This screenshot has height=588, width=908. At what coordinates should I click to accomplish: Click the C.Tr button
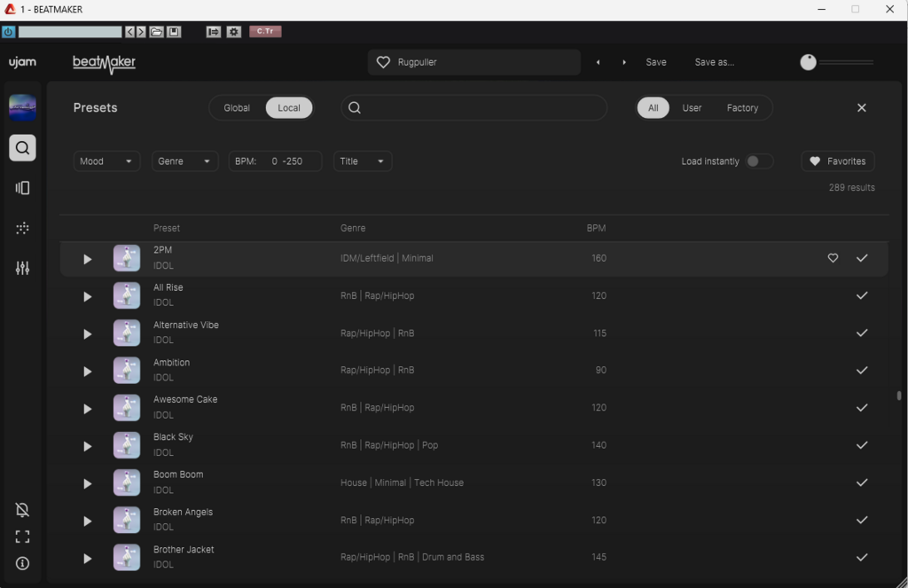pyautogui.click(x=265, y=31)
